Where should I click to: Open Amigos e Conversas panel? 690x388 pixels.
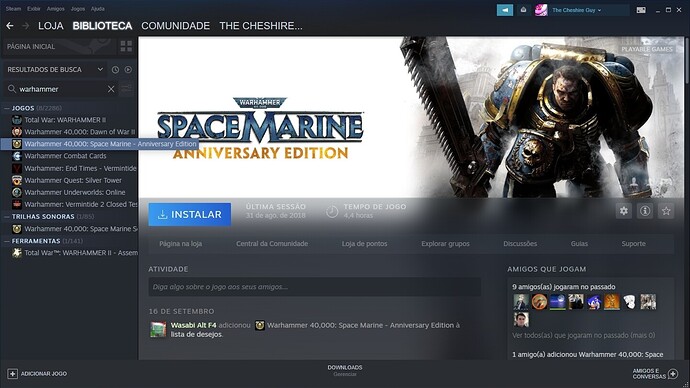coord(655,374)
